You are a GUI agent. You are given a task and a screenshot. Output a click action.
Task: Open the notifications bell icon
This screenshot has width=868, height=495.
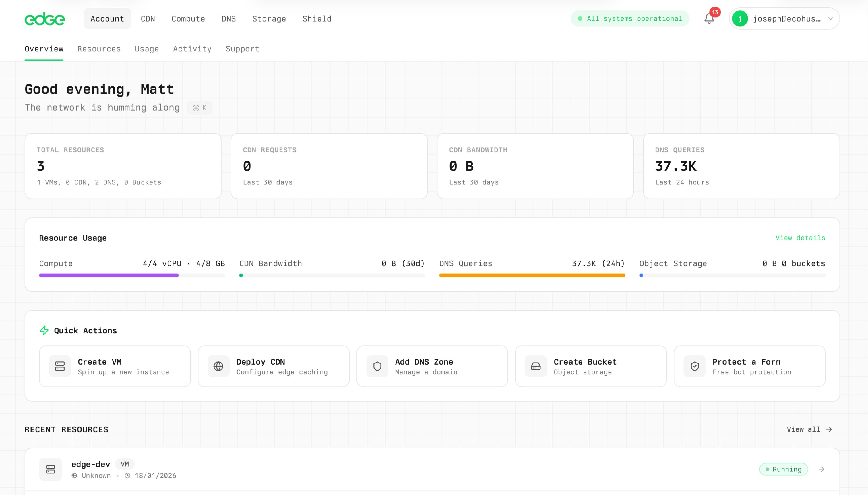click(709, 18)
